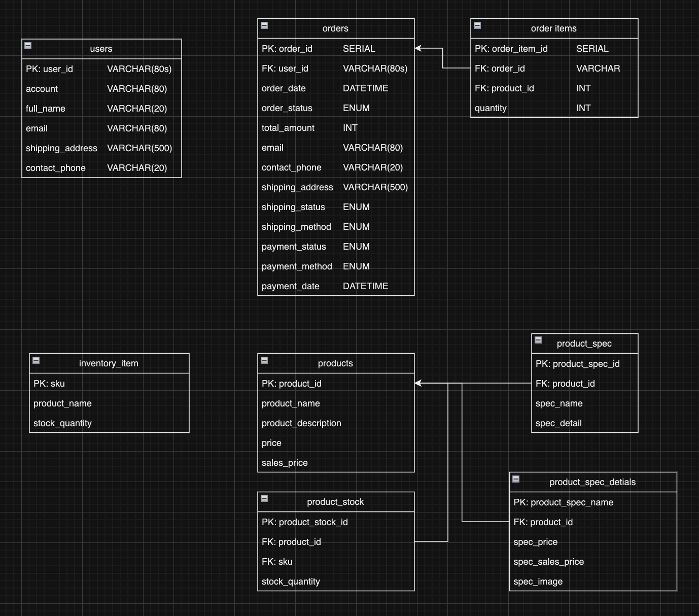699x616 pixels.
Task: Click the collapse icon on product_stock table
Action: coord(264,498)
